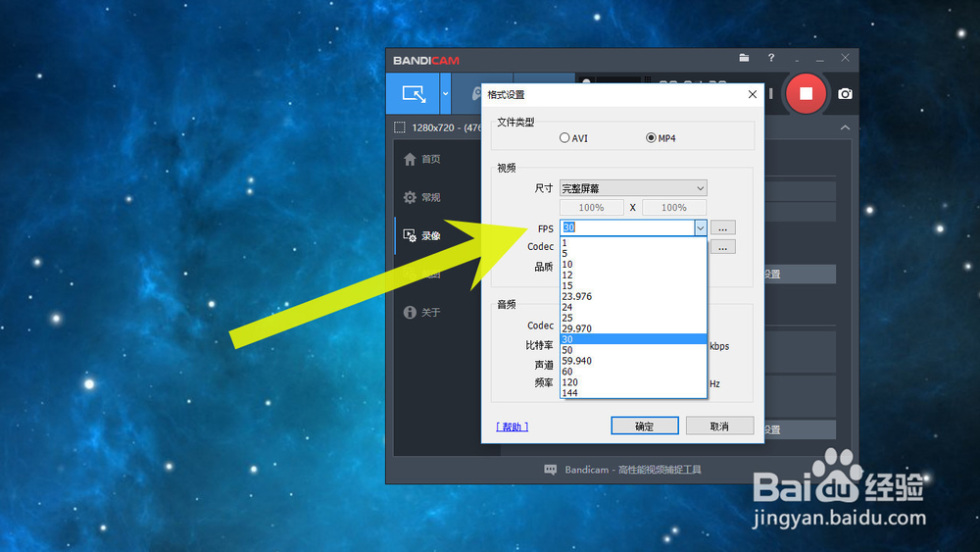This screenshot has height=552, width=980.
Task: Choose 24 in the FPS list
Action: 633,307
